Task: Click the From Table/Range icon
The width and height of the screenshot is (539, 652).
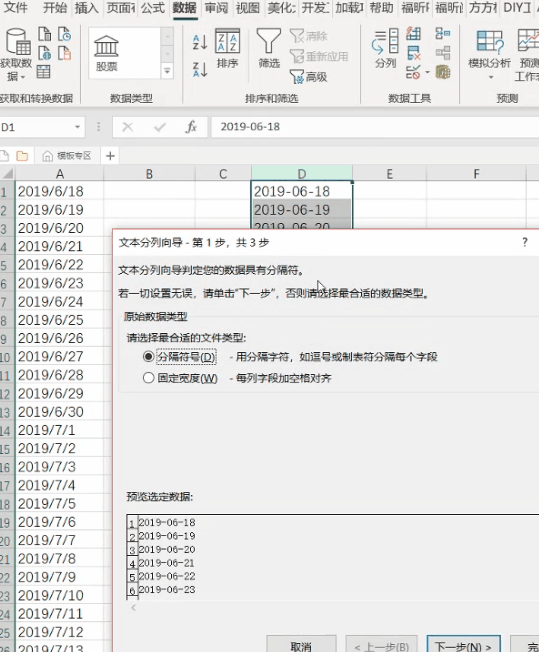Action: (x=44, y=72)
